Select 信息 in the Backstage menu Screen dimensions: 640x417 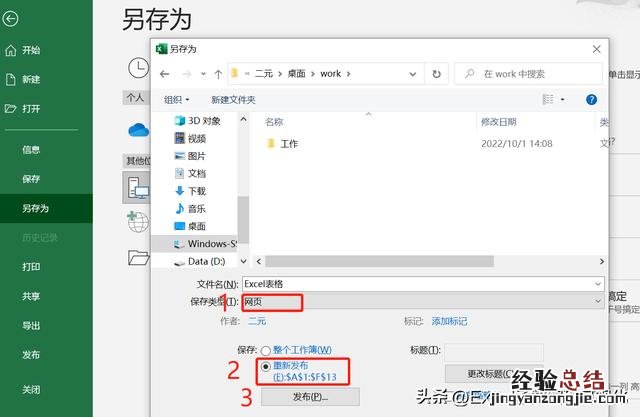click(31, 150)
